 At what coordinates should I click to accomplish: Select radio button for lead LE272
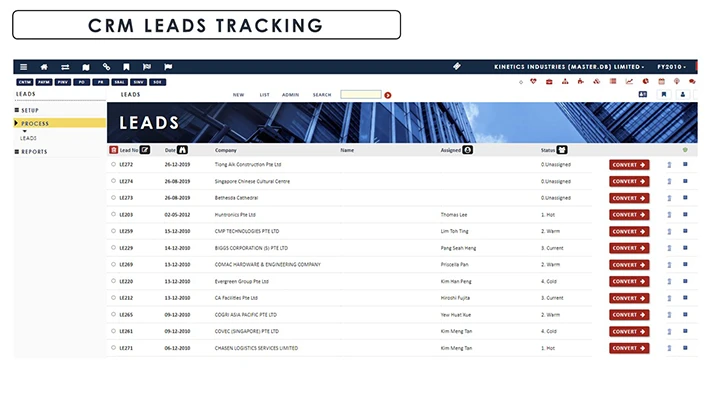(113, 164)
